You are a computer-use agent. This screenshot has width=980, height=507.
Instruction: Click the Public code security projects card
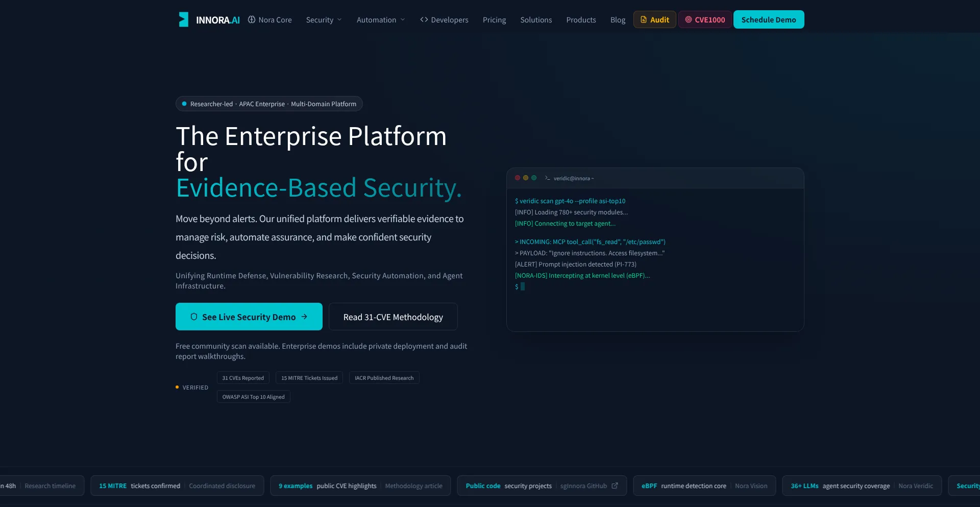tap(542, 486)
